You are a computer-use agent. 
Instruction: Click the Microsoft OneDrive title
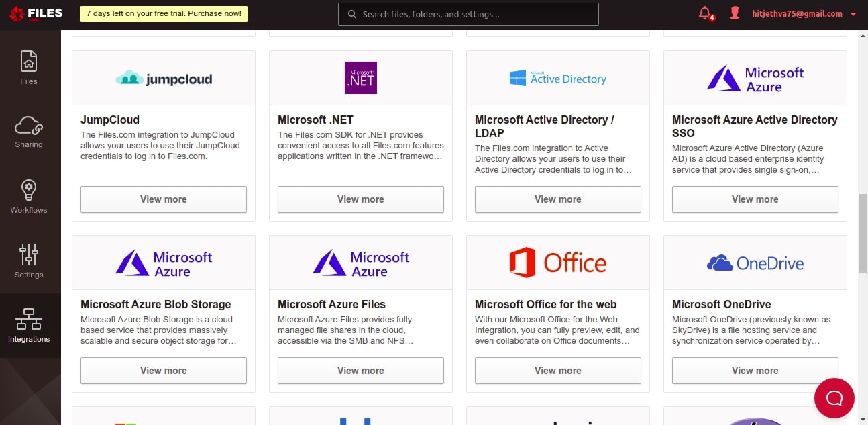click(722, 304)
